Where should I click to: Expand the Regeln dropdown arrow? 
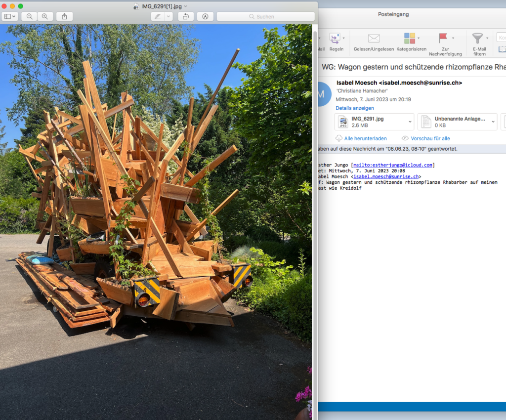pyautogui.click(x=344, y=38)
